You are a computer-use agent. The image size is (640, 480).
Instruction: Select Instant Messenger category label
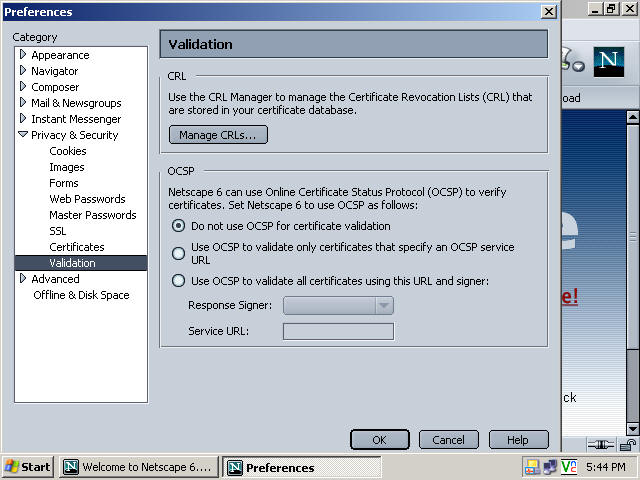(76, 119)
